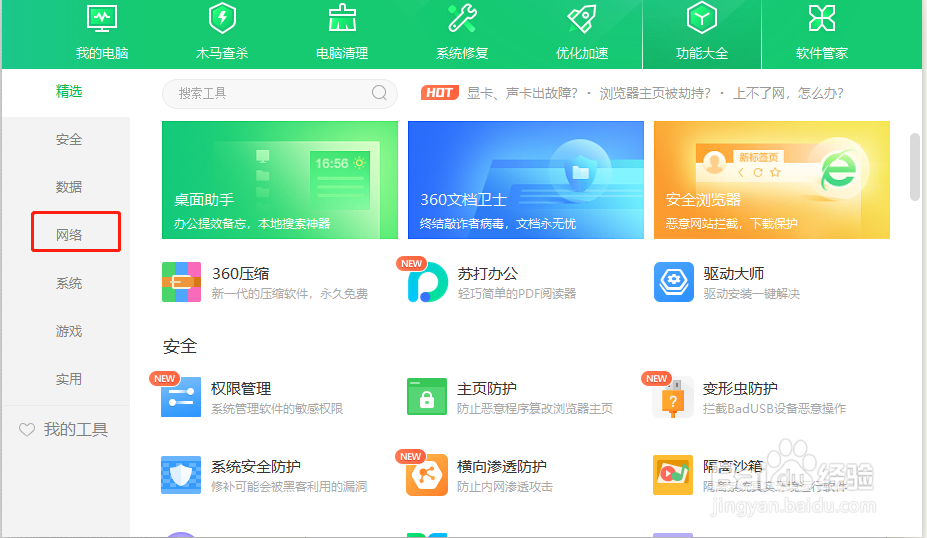Open the 系统修复 wrench icon
Image resolution: width=927 pixels, height=538 pixels.
(x=462, y=18)
